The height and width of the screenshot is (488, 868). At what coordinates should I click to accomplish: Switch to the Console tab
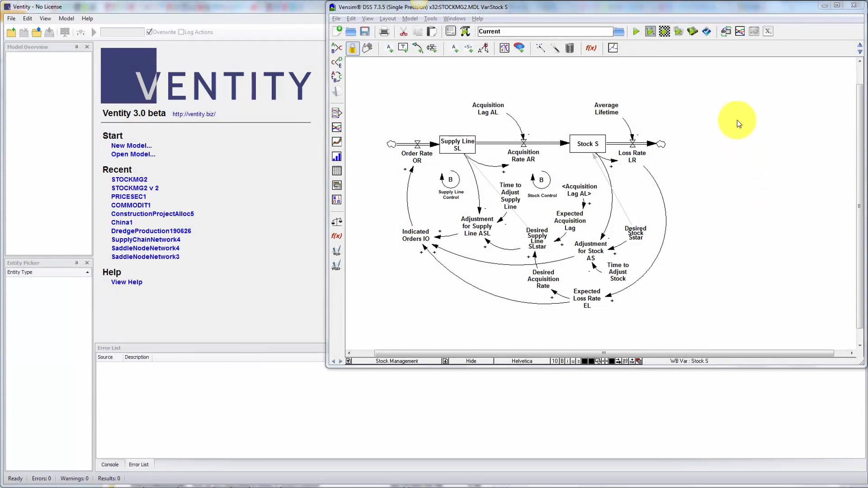coord(110,465)
